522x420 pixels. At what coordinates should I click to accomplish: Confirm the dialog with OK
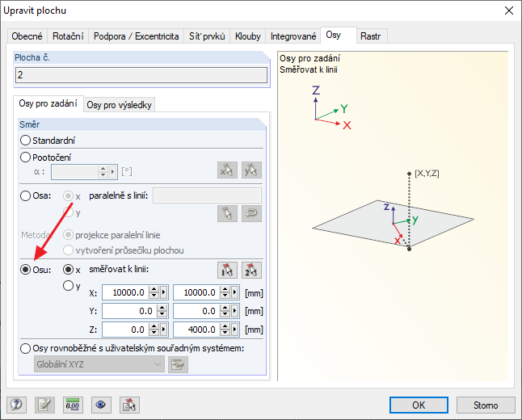(x=419, y=405)
